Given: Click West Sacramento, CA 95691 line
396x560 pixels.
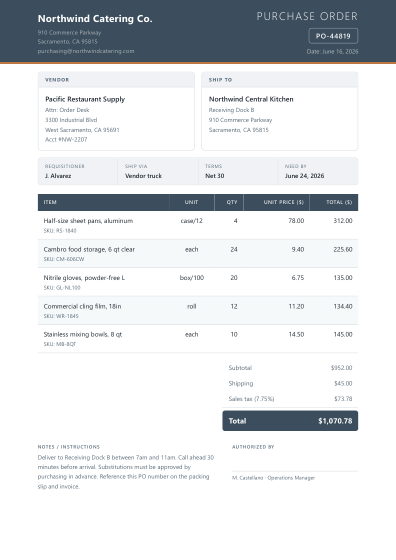Looking at the screenshot, I should [82, 130].
